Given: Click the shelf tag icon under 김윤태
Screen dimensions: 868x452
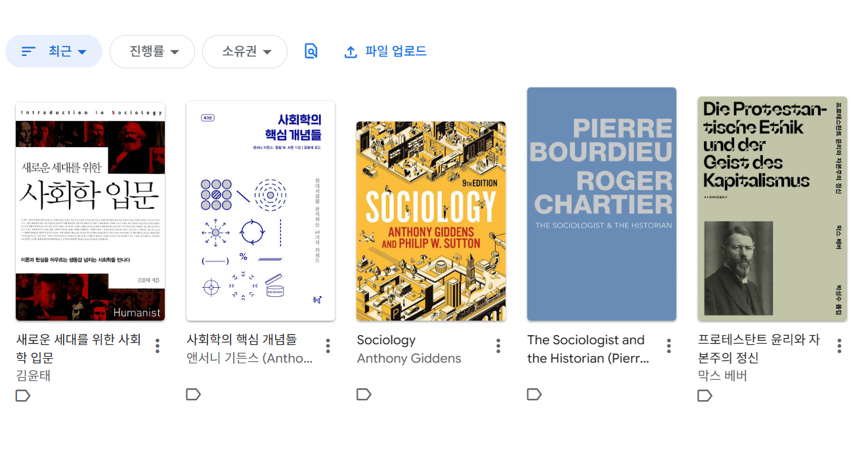Looking at the screenshot, I should coord(23,395).
